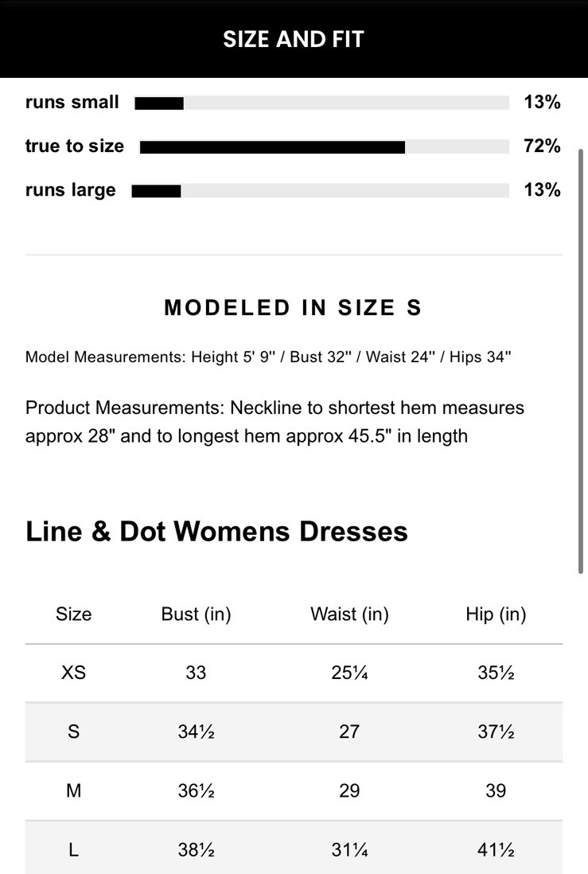Select the M size row label
This screenshot has width=588, height=874.
pos(73,790)
